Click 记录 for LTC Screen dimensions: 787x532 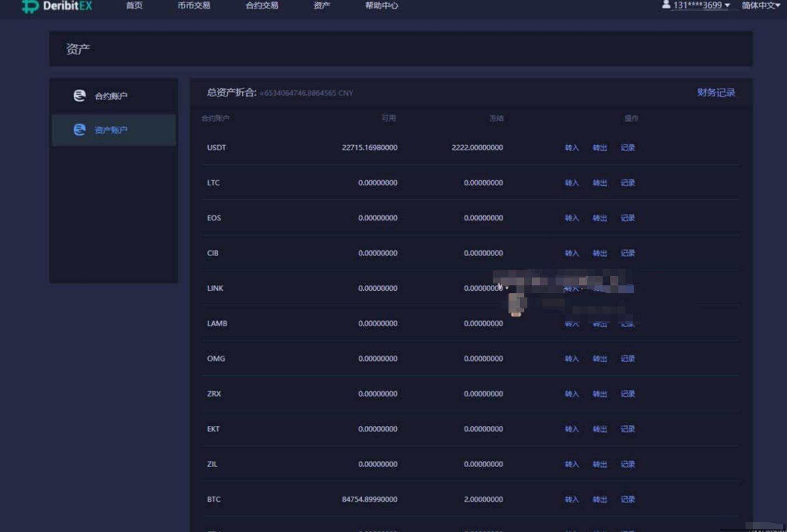point(628,183)
